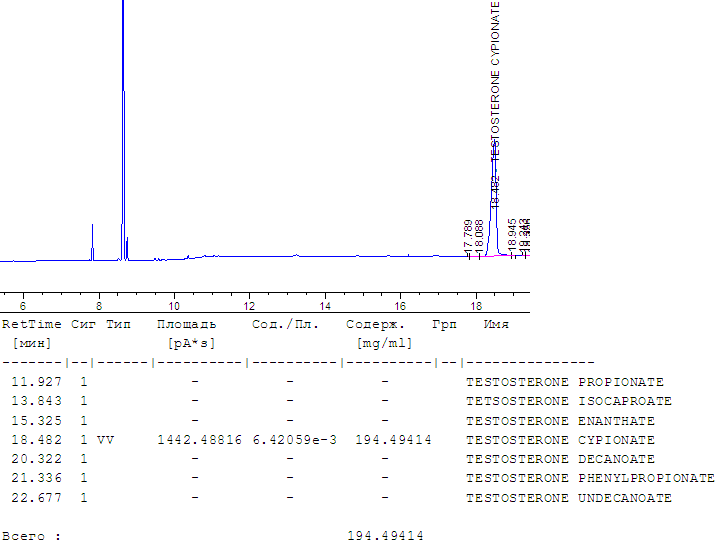
Task: Select the vertical TESTOSTERONE CYPIONATE peak label
Action: (x=495, y=80)
